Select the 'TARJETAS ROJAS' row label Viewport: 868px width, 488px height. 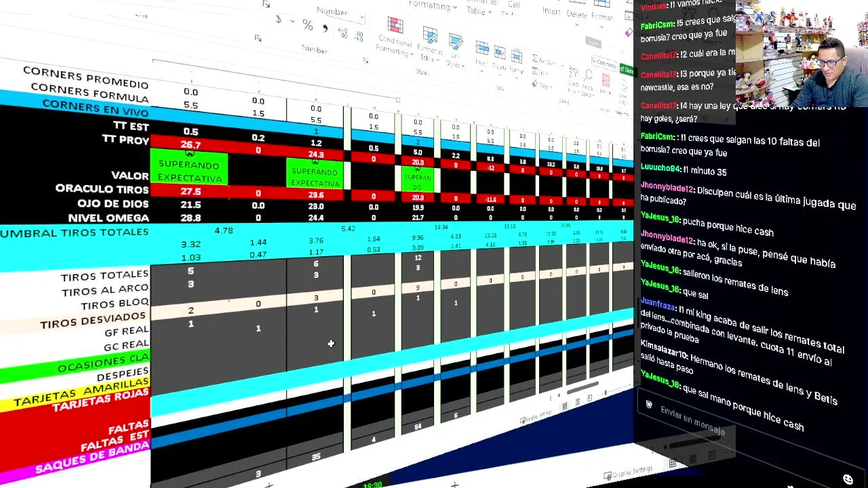coord(100,401)
